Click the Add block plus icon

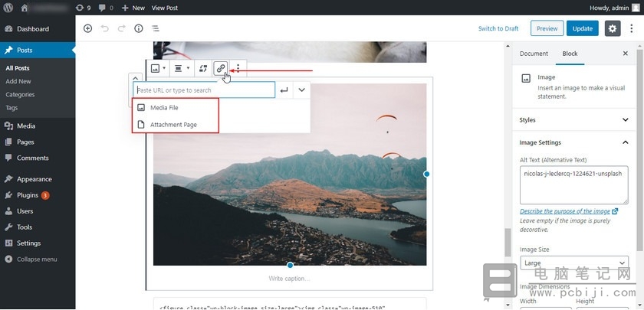click(87, 28)
